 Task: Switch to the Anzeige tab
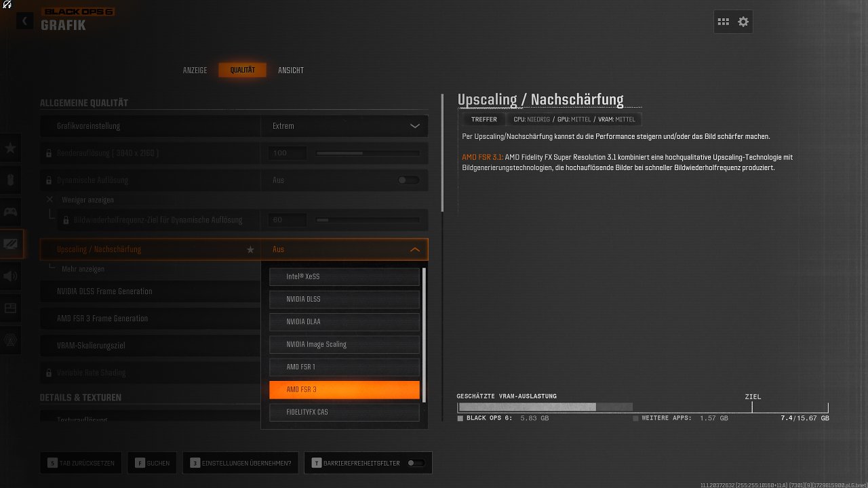195,70
